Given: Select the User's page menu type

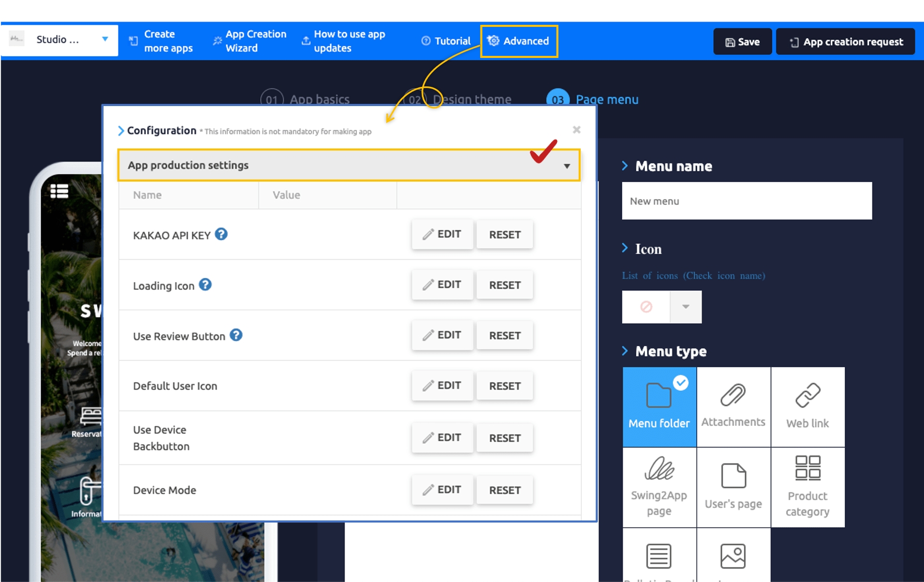Looking at the screenshot, I should pyautogui.click(x=733, y=487).
